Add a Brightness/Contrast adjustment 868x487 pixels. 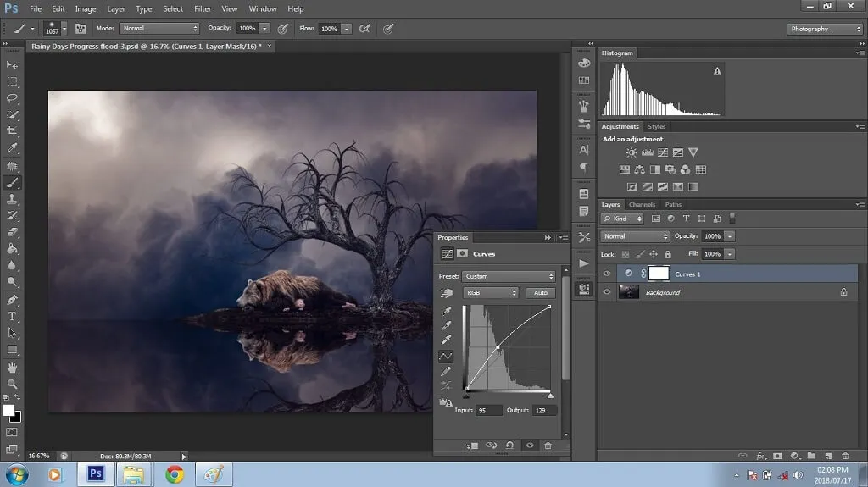click(x=632, y=153)
